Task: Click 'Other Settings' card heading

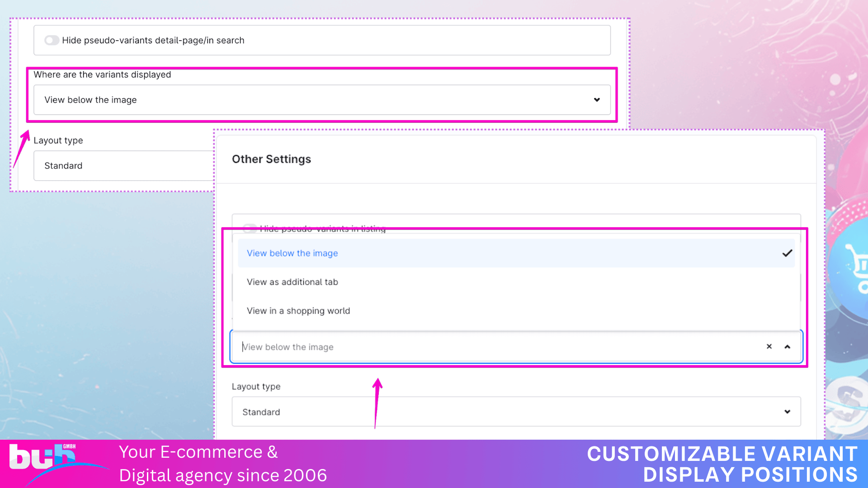Action: (271, 159)
